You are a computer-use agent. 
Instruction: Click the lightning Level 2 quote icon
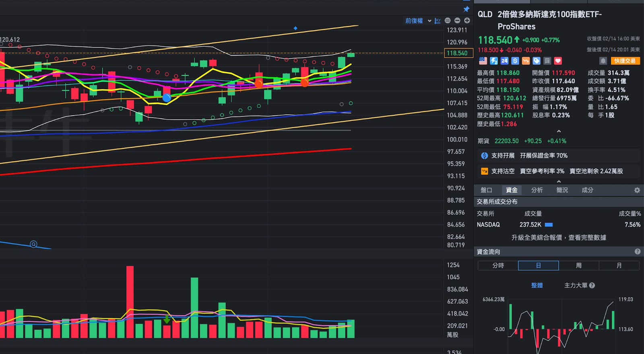pos(494,61)
